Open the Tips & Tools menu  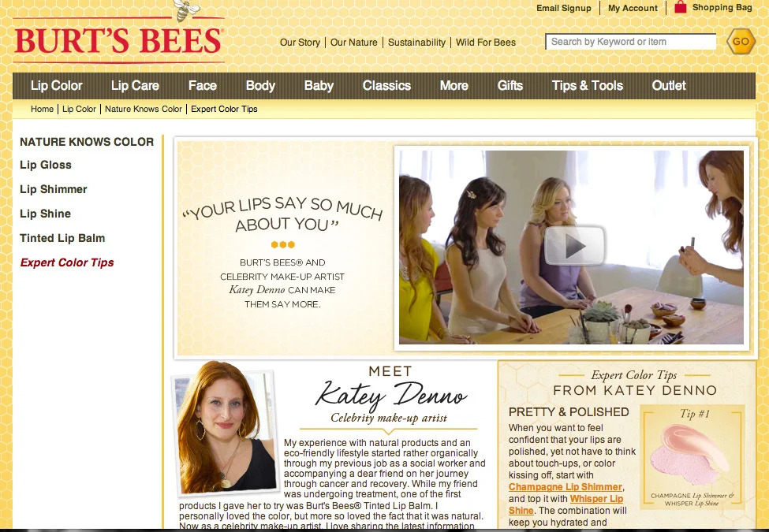coord(587,86)
